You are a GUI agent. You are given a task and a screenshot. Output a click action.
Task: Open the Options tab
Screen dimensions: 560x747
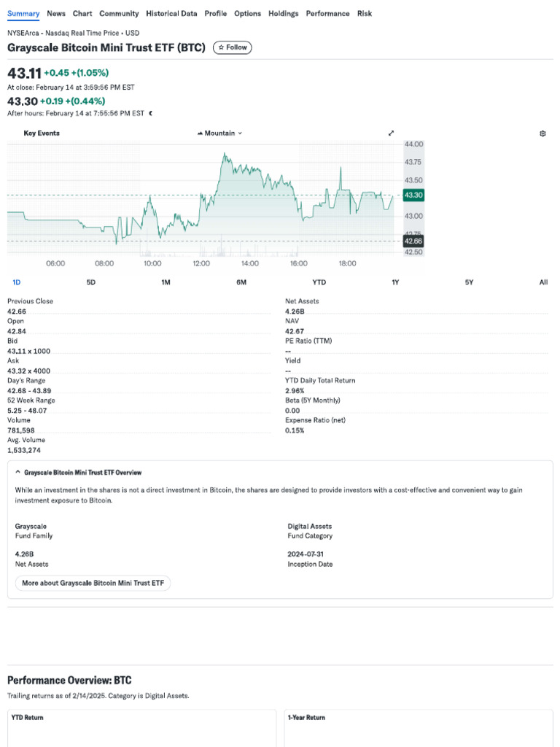(248, 13)
